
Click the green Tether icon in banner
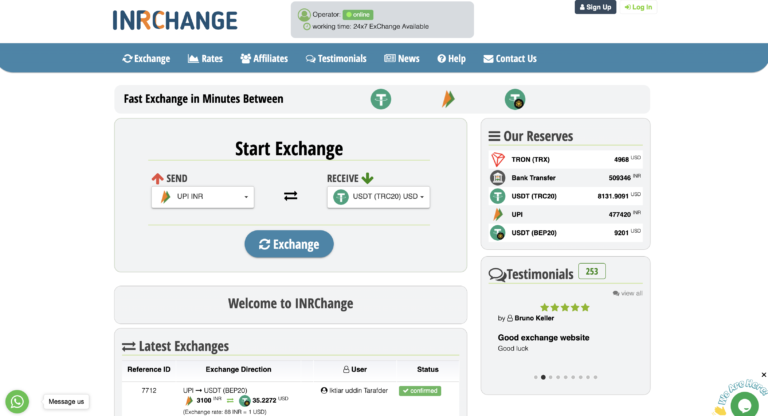pyautogui.click(x=380, y=99)
